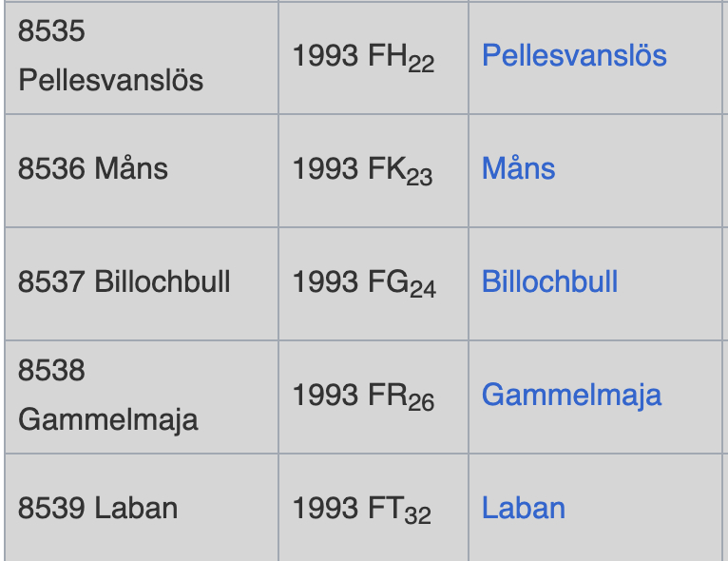The image size is (728, 561).
Task: Click the number 8538 above Gammelmaja
Action: [x=51, y=371]
